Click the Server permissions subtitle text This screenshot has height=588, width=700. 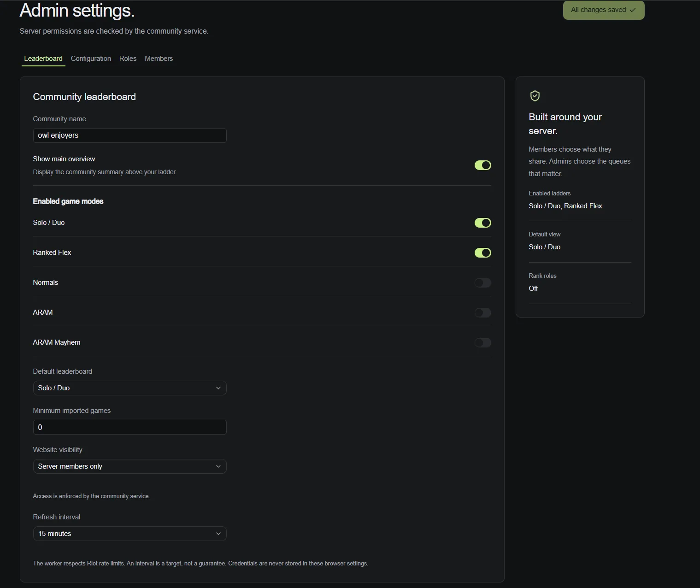(114, 31)
